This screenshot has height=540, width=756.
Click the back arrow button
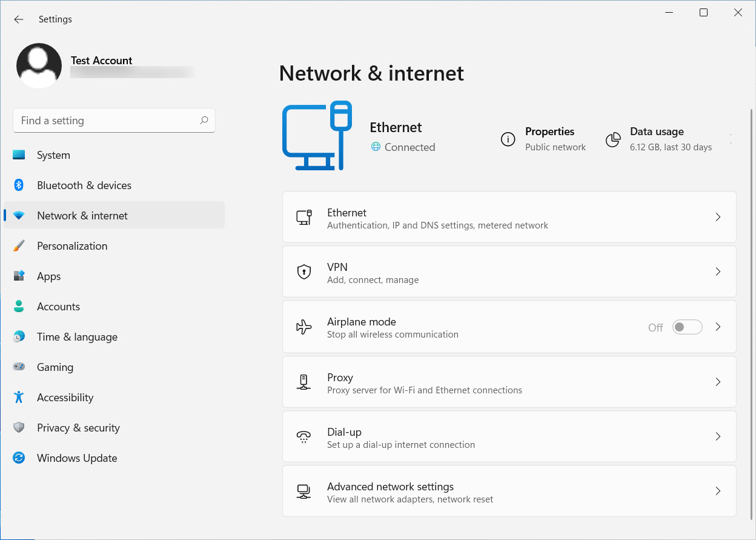(19, 19)
